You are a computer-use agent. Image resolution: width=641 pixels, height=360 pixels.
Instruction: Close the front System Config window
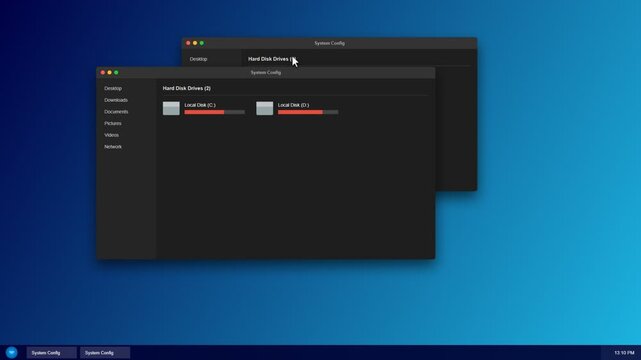pos(103,72)
